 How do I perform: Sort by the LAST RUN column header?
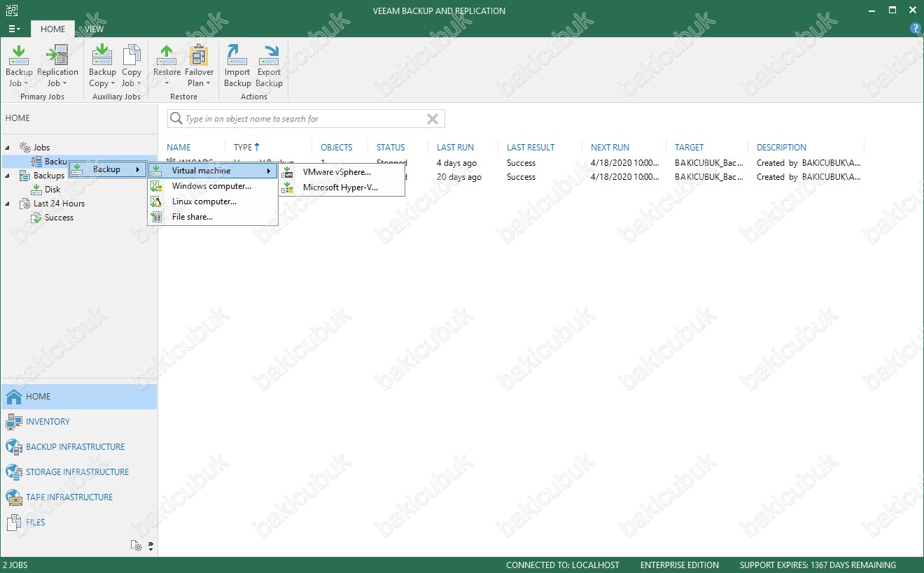point(455,148)
